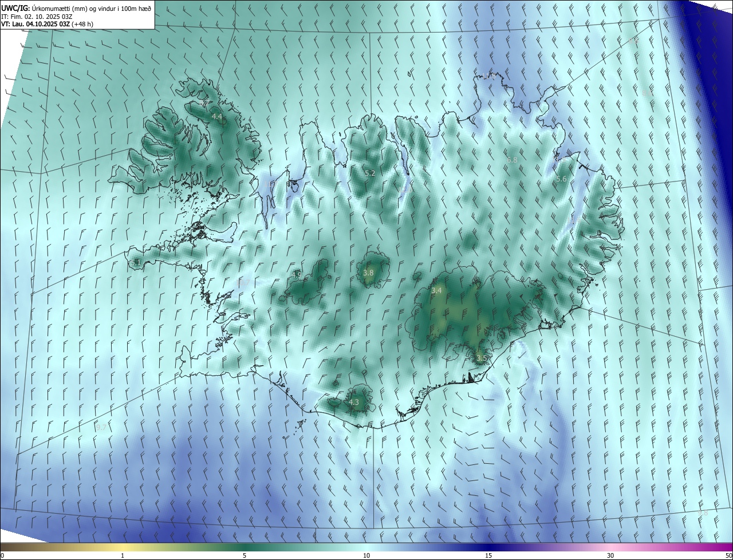733x560 pixels.
Task: Click the 3.8 value on the central glacier
Action: point(368,273)
